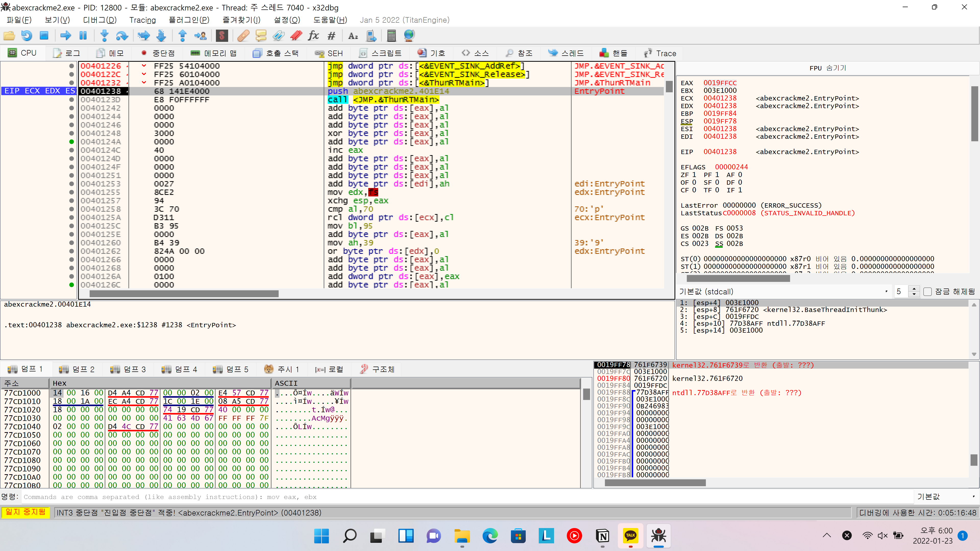
Task: Toggle breakpoint dot at address 0040123D
Action: [x=71, y=100]
